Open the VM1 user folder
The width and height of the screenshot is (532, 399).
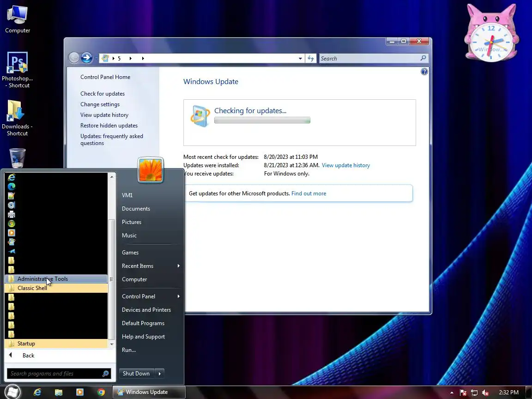click(x=127, y=195)
